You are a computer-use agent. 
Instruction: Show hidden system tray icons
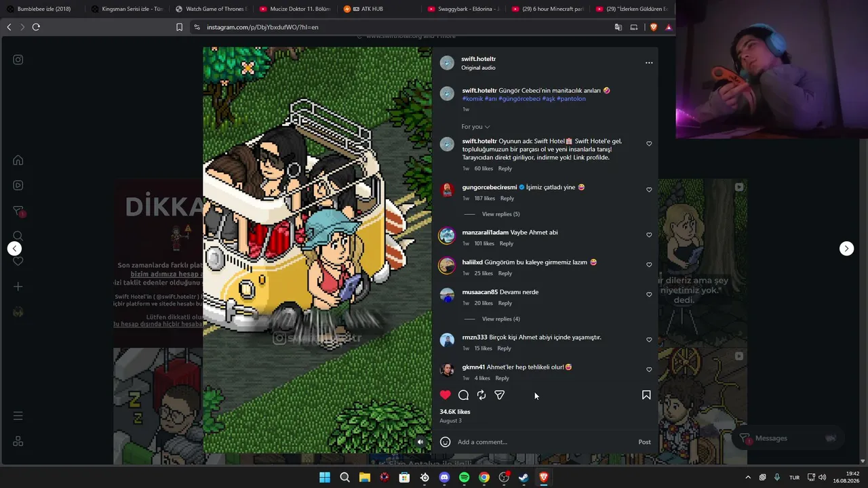click(748, 477)
